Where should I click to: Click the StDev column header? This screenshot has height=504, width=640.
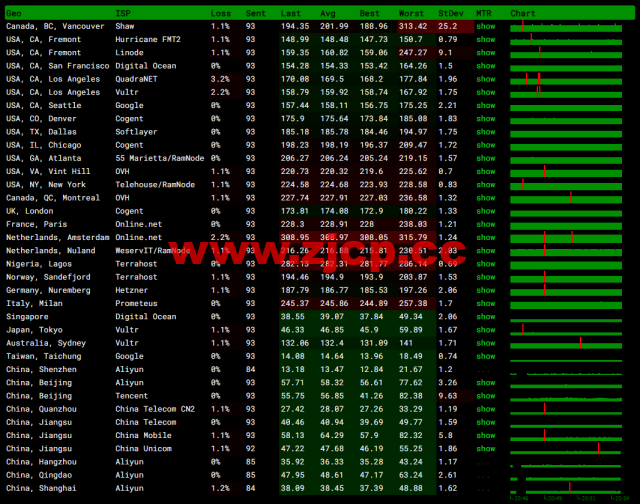[451, 13]
